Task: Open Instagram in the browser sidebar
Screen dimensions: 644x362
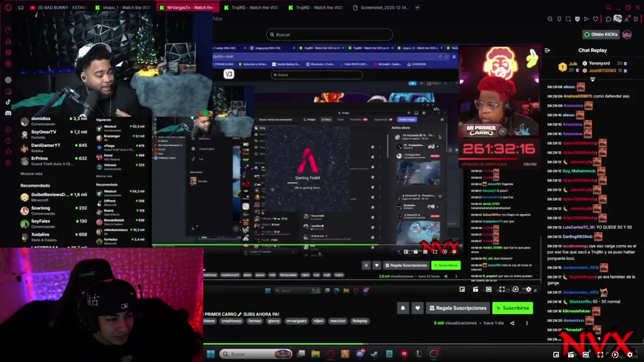Action: pyautogui.click(x=8, y=91)
